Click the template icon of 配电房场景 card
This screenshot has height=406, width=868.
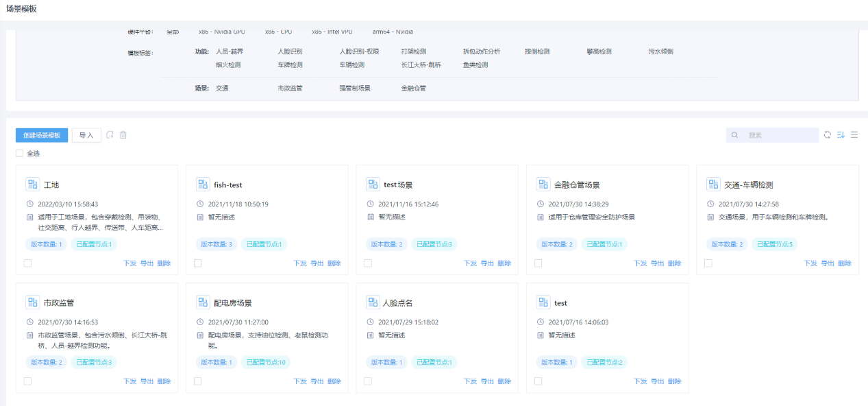coord(203,302)
